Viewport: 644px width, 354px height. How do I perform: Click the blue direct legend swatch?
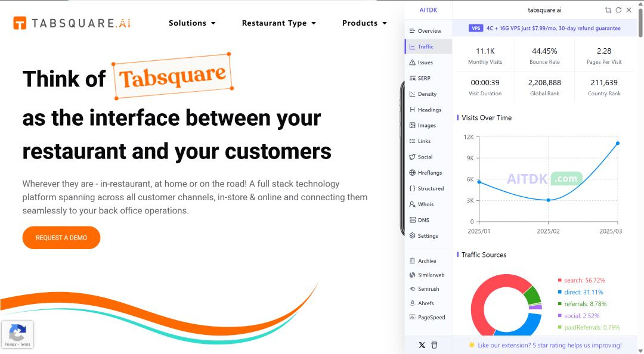click(559, 293)
